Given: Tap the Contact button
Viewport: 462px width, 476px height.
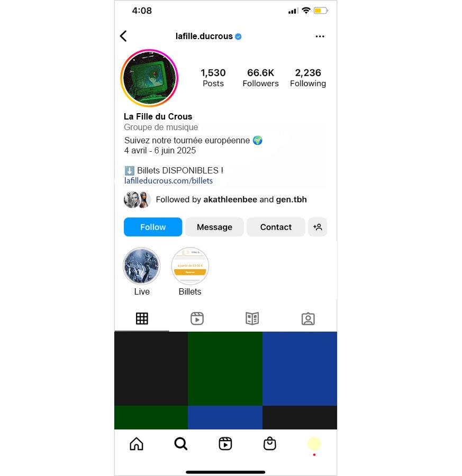Looking at the screenshot, I should pos(276,227).
